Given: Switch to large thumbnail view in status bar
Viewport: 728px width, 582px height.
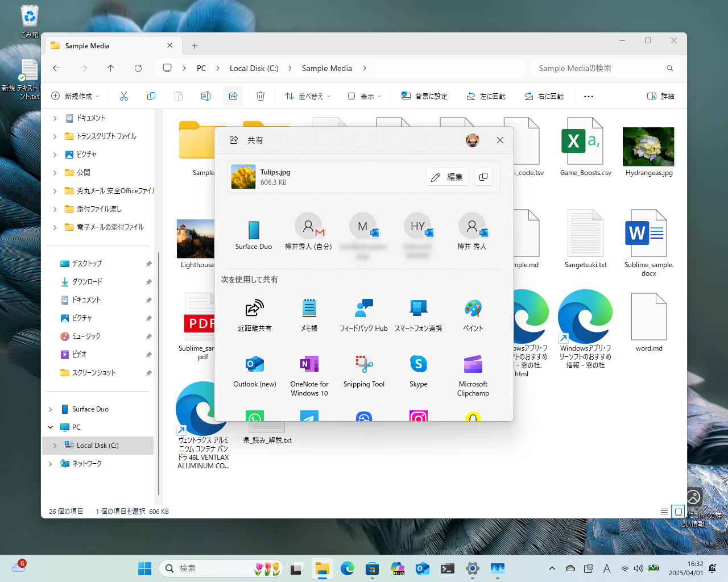Looking at the screenshot, I should [x=678, y=512].
